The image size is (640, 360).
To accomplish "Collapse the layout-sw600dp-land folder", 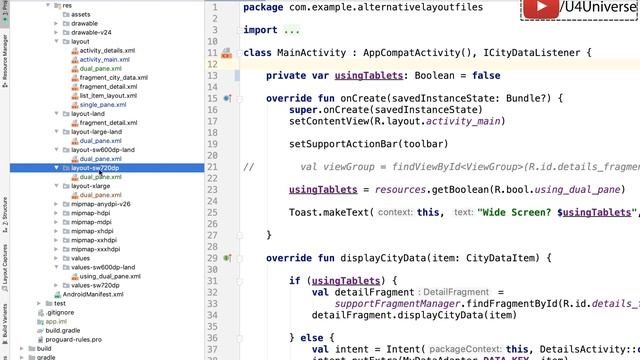I will click(x=56, y=149).
